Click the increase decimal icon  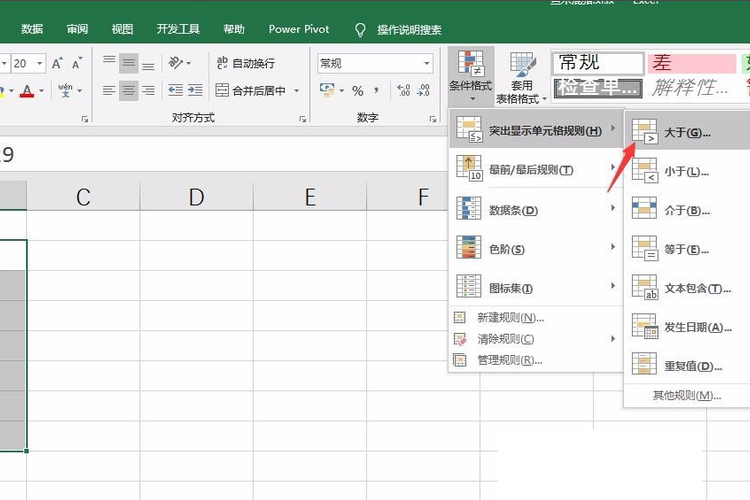coord(404,90)
